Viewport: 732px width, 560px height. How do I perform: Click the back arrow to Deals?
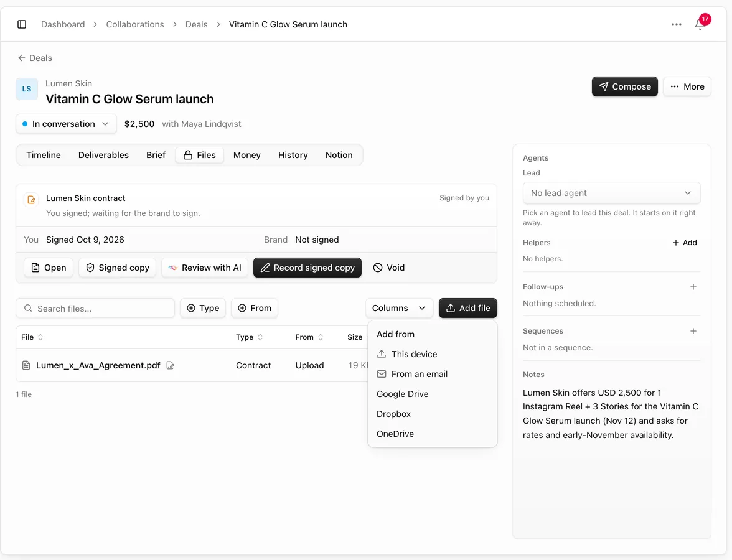pos(21,58)
